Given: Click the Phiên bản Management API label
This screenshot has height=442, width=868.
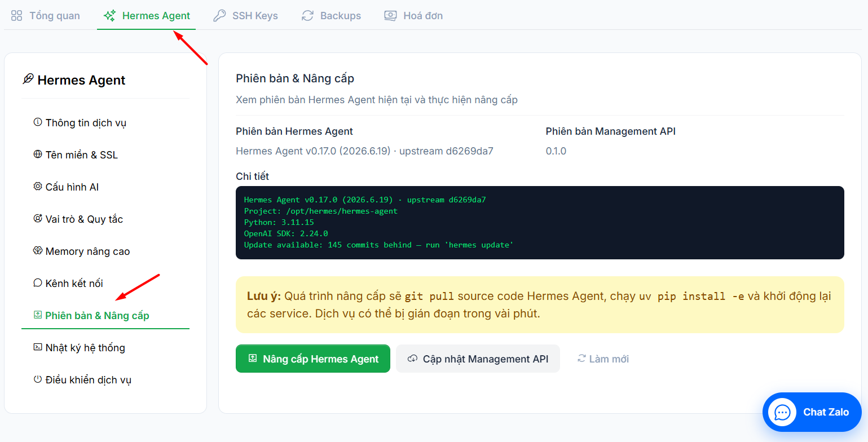Looking at the screenshot, I should [x=611, y=131].
